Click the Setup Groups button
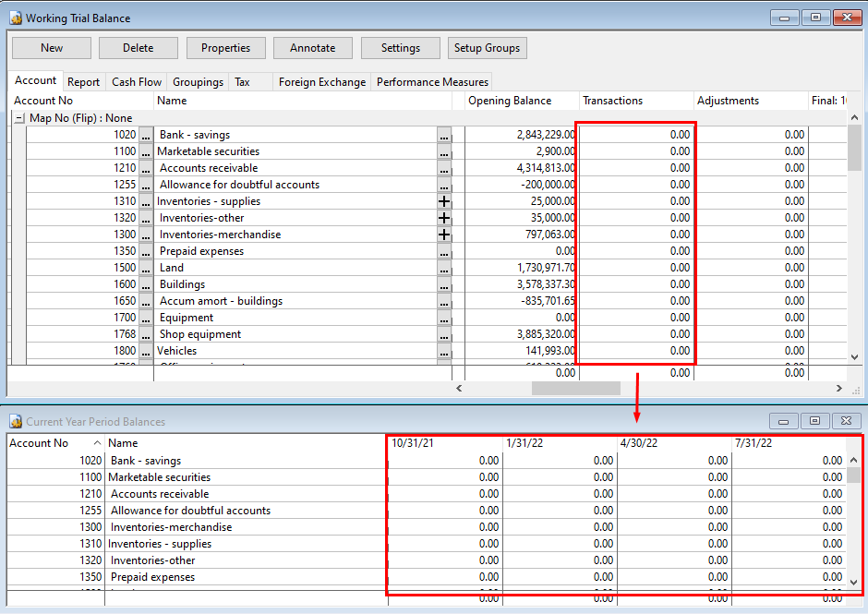 pos(488,48)
